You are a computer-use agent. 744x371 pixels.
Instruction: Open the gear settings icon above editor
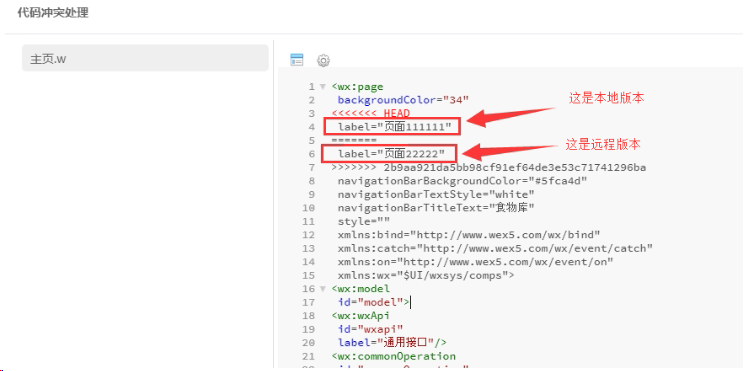(324, 60)
